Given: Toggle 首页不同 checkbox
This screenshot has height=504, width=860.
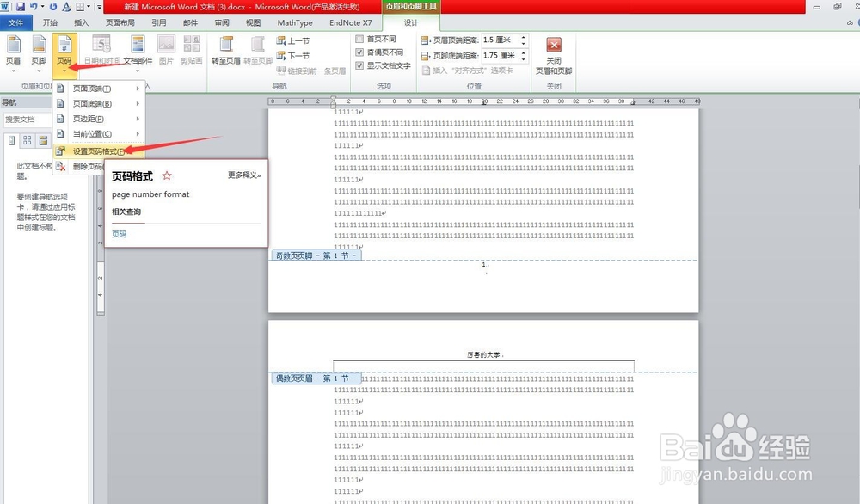Looking at the screenshot, I should pyautogui.click(x=359, y=39).
